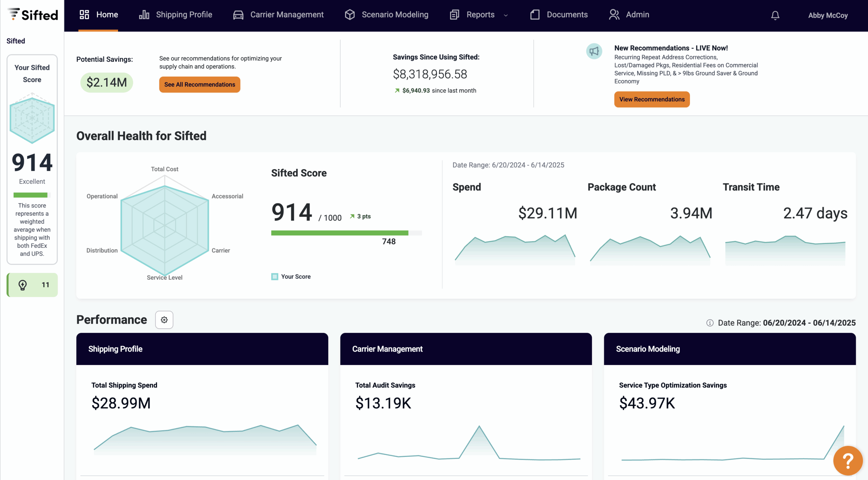The image size is (868, 480).
Task: Click the Service Level radar label
Action: tap(164, 277)
